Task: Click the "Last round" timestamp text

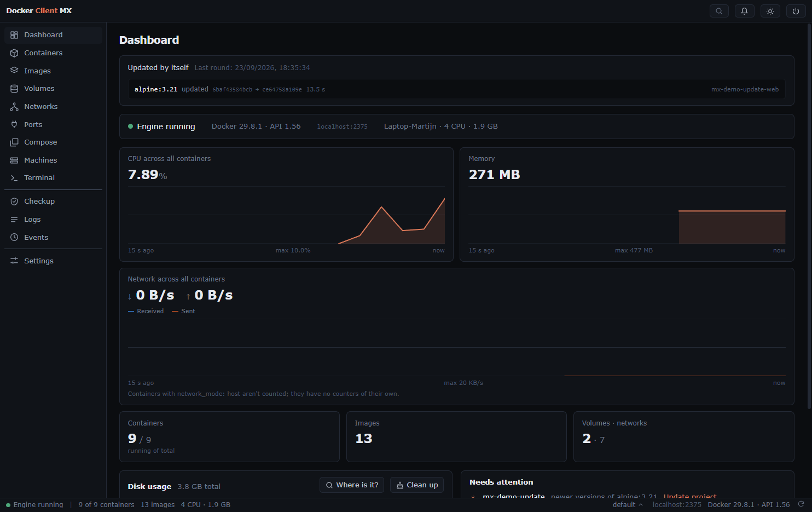Action: 252,68
